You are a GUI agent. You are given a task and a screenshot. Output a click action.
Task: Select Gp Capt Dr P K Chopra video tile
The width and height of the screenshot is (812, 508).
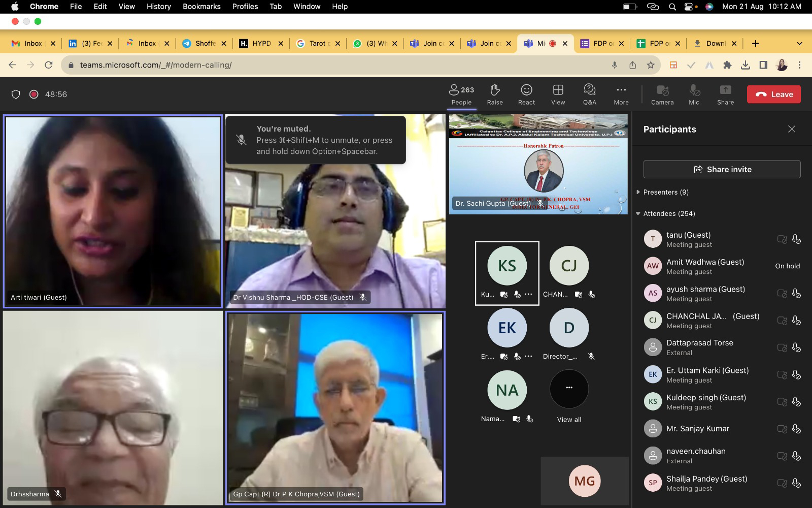335,408
